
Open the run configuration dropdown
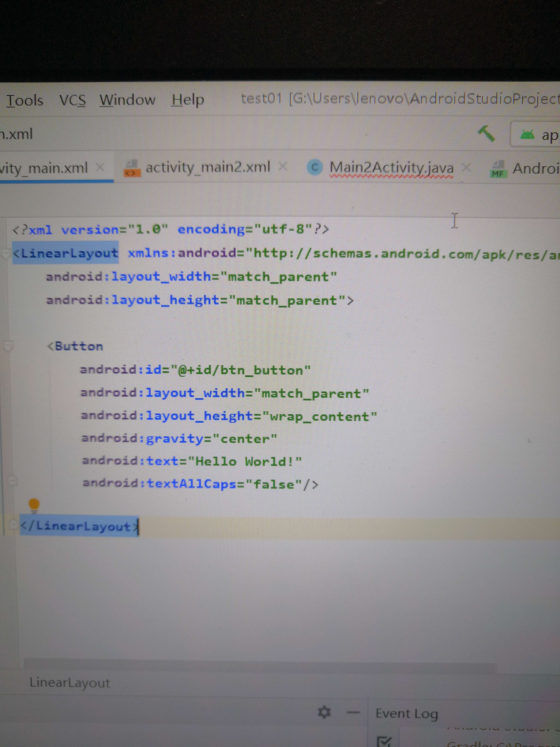[535, 135]
